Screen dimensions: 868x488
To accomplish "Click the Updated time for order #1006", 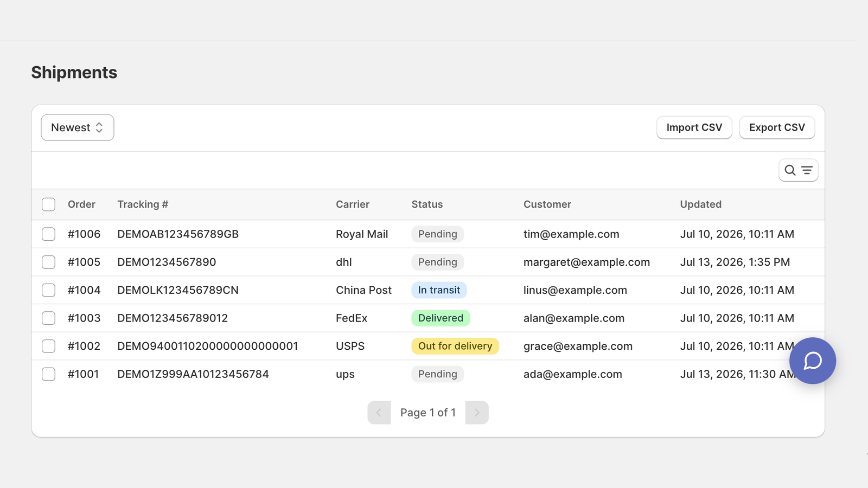I will pos(737,234).
